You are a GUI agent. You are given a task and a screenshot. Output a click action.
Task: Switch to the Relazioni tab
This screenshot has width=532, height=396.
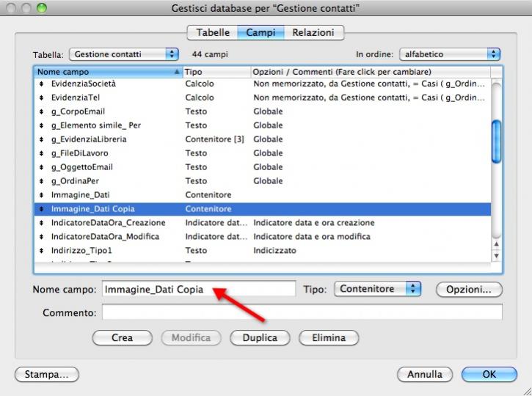pyautogui.click(x=313, y=33)
